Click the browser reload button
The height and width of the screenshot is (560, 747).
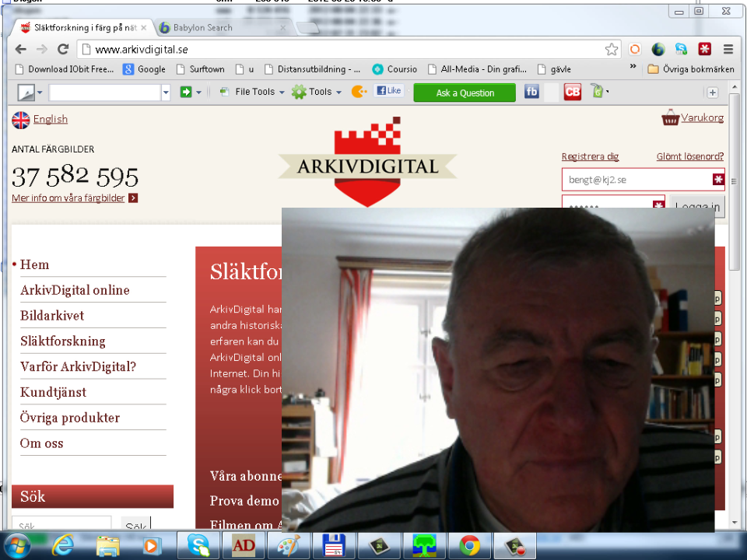coord(64,49)
